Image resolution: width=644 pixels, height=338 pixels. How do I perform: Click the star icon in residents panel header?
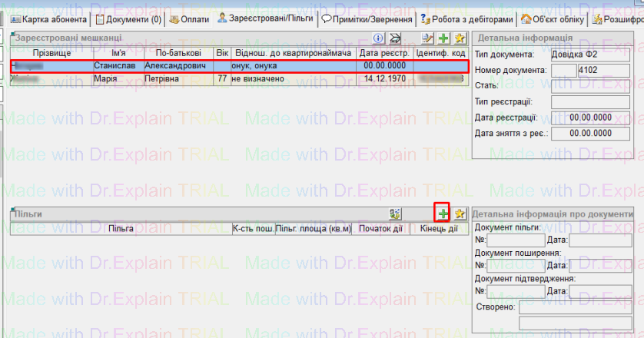pos(460,38)
